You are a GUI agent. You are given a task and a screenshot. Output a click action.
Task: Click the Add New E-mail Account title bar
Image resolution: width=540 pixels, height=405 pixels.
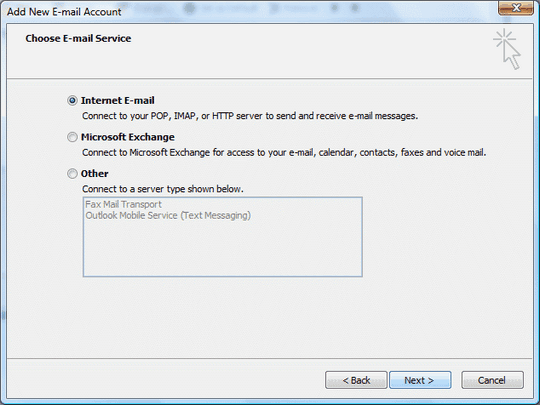[241, 12]
